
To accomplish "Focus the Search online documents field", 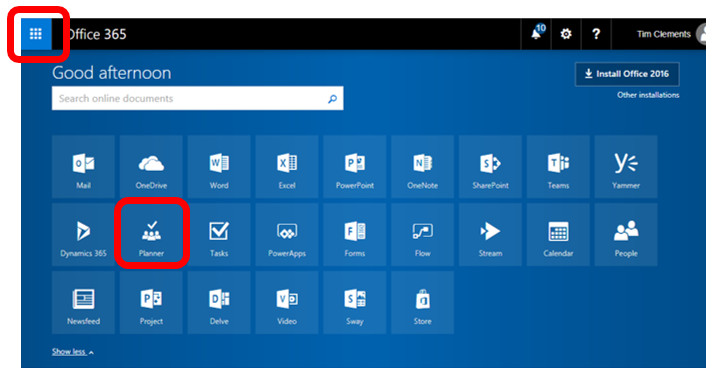I will (x=197, y=98).
